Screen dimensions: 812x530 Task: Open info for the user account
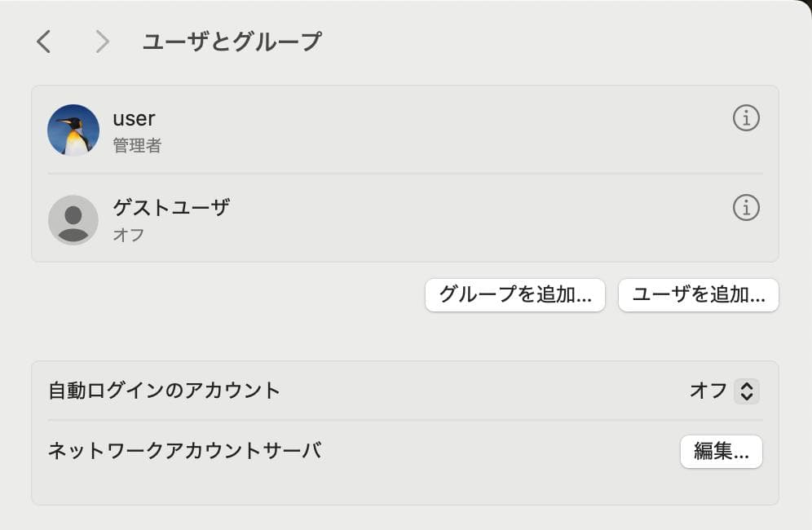[746, 118]
